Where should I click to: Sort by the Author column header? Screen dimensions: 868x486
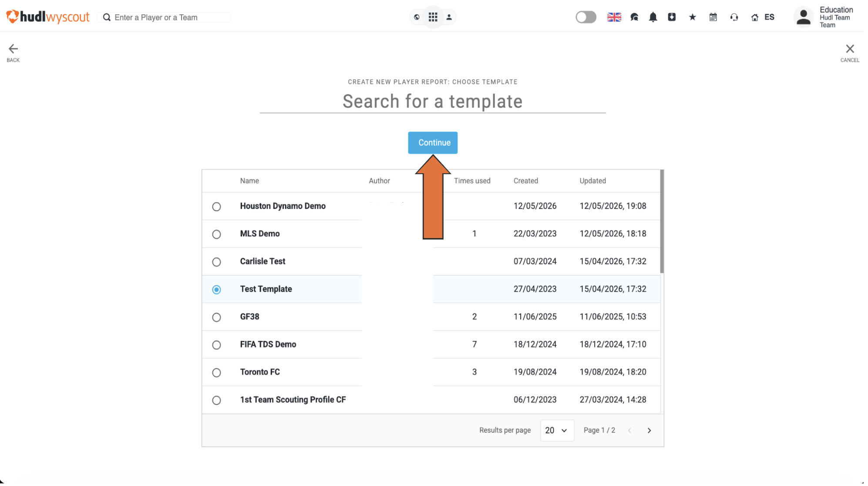point(379,181)
